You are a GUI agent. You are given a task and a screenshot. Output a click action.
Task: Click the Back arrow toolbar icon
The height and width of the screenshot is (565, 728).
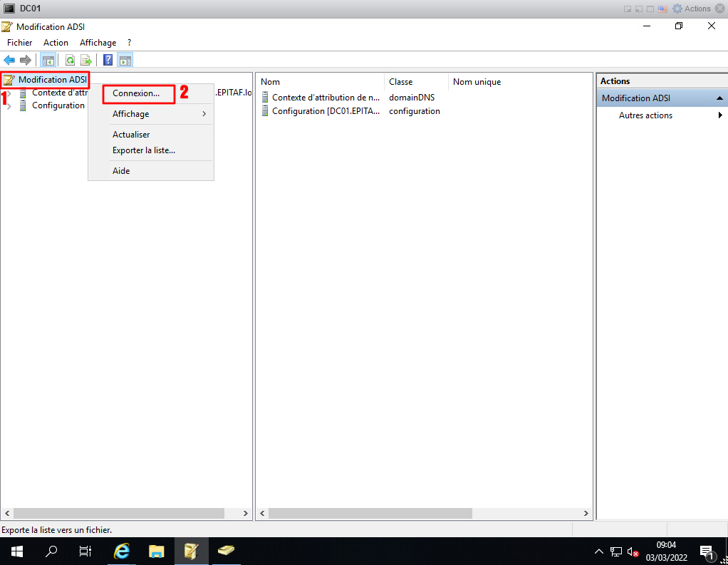[x=9, y=61]
